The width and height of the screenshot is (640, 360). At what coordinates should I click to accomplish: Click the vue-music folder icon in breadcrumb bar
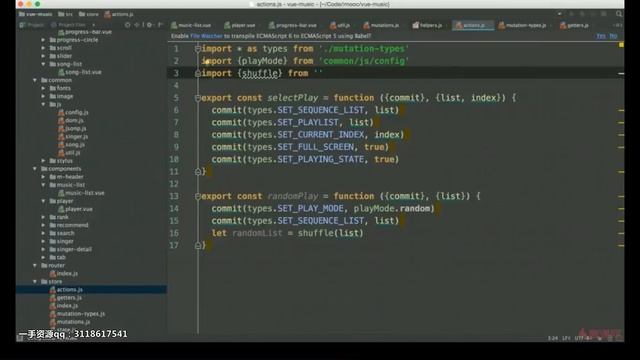[22, 14]
